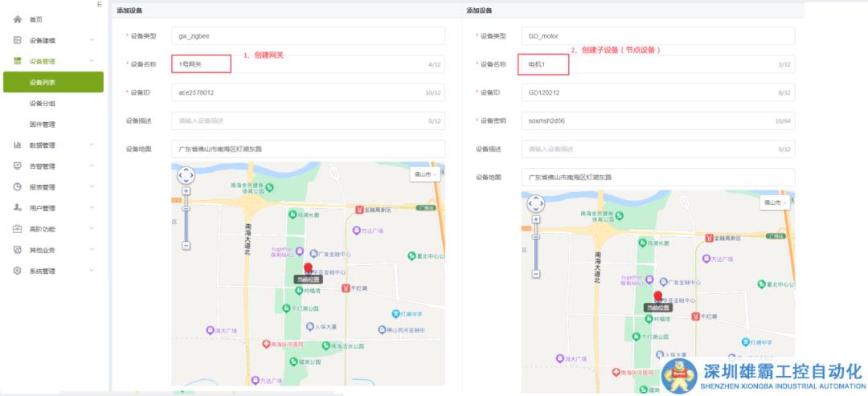Open the 佛山市 city selector on right map
The width and height of the screenshot is (868, 396).
775,202
